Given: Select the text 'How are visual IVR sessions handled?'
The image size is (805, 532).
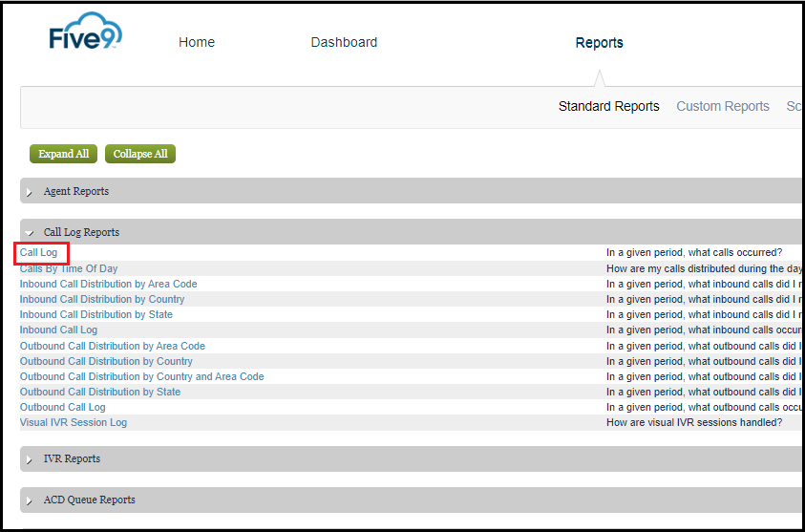Looking at the screenshot, I should coord(694,422).
